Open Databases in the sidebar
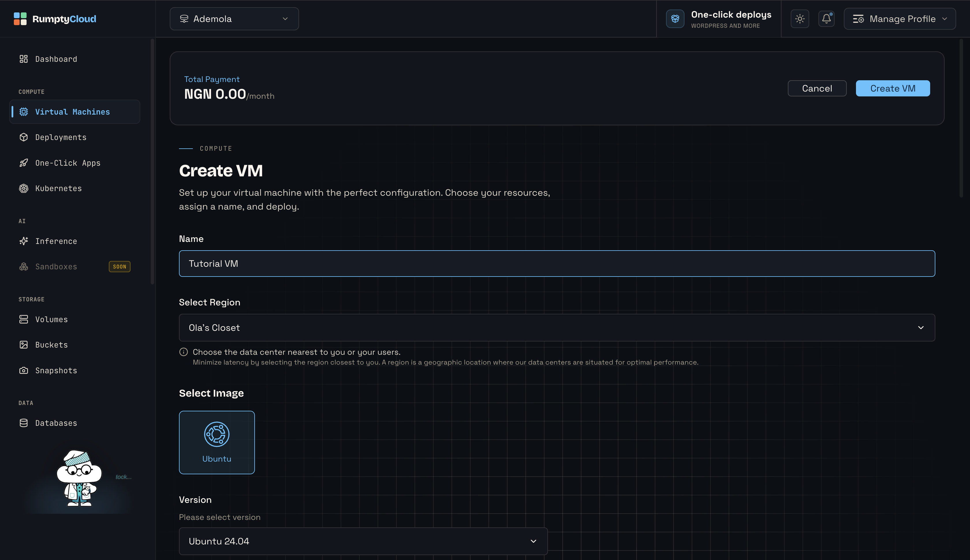970x560 pixels. [x=74, y=423]
